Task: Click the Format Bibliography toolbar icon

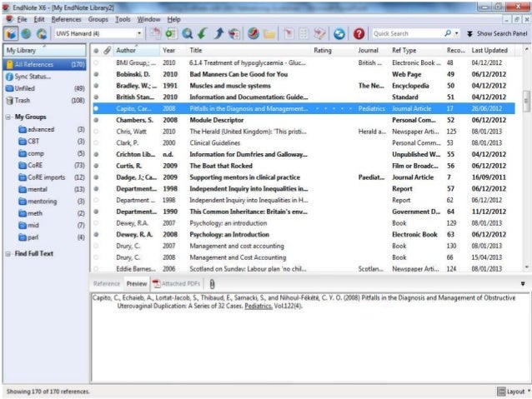Action: point(304,33)
